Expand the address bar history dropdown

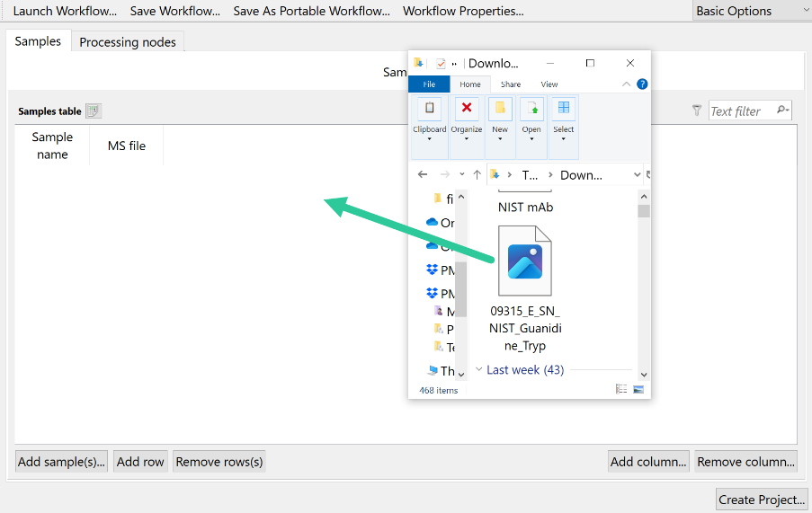click(637, 175)
